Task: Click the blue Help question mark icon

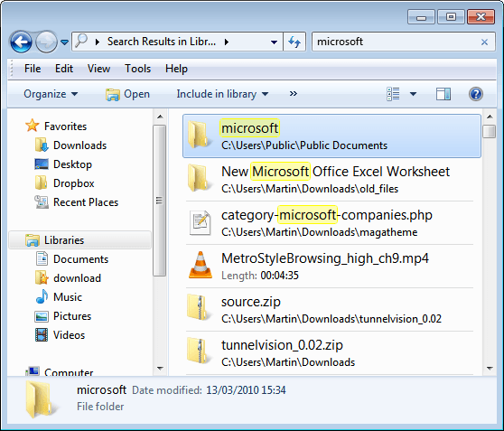Action: (476, 94)
